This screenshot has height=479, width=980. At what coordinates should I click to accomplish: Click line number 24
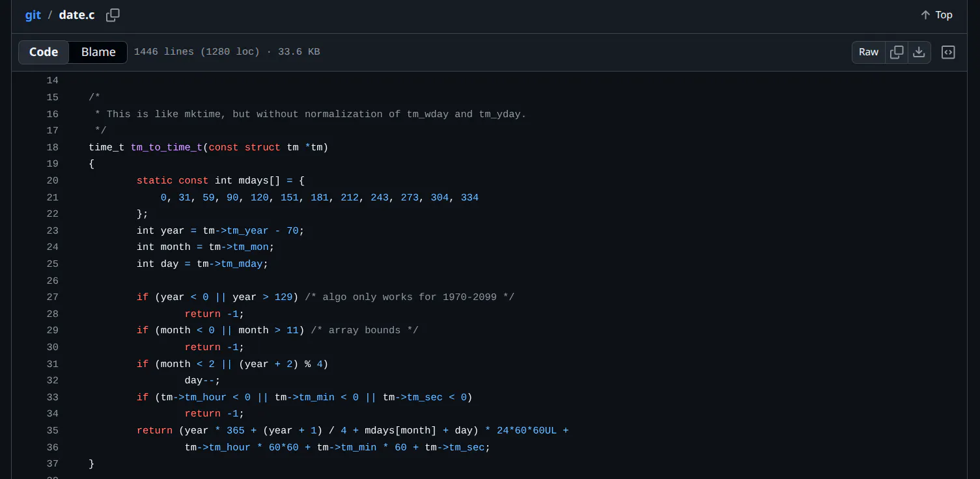pos(52,247)
